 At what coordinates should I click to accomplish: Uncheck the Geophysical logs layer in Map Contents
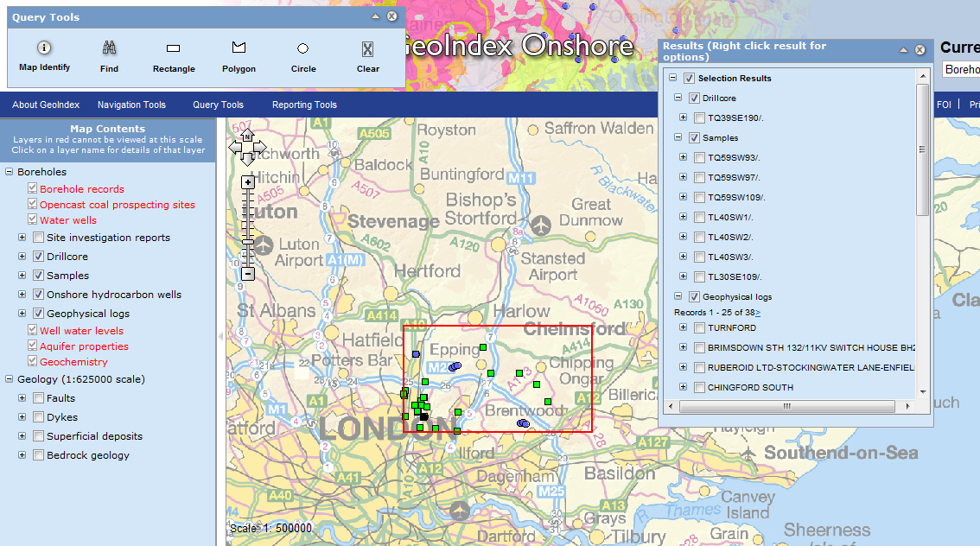pos(38,313)
